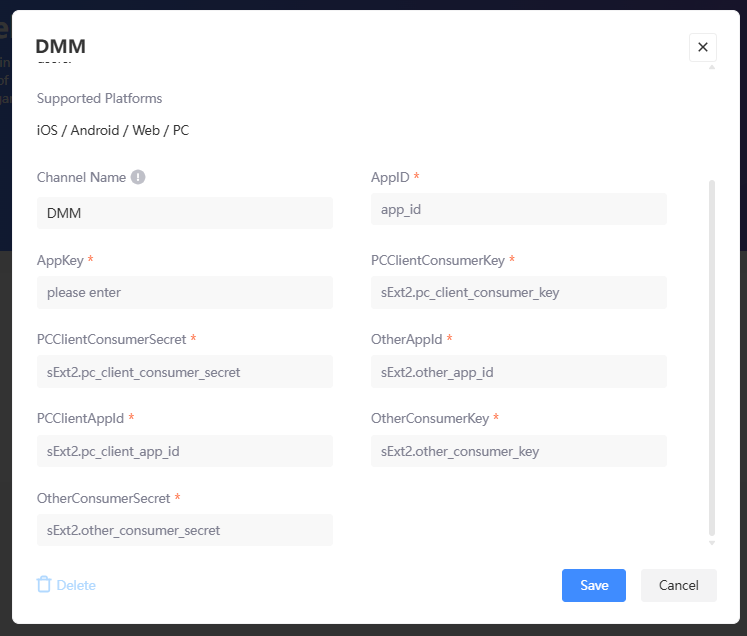
Task: Select the AppKey 'please enter' field
Action: pyautogui.click(x=184, y=293)
